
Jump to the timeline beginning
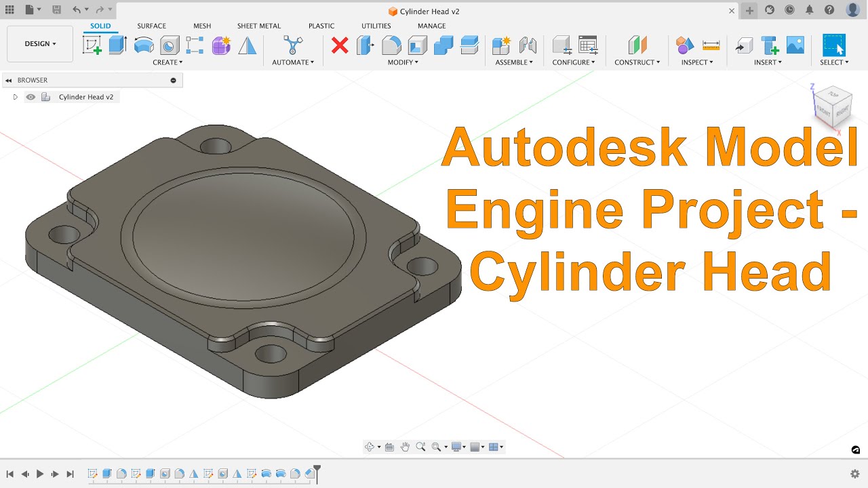click(10, 474)
